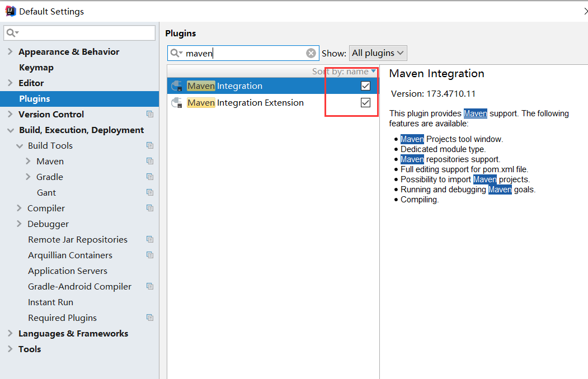Click shared settings icon beside Maven
The height and width of the screenshot is (379, 588).
point(150,161)
